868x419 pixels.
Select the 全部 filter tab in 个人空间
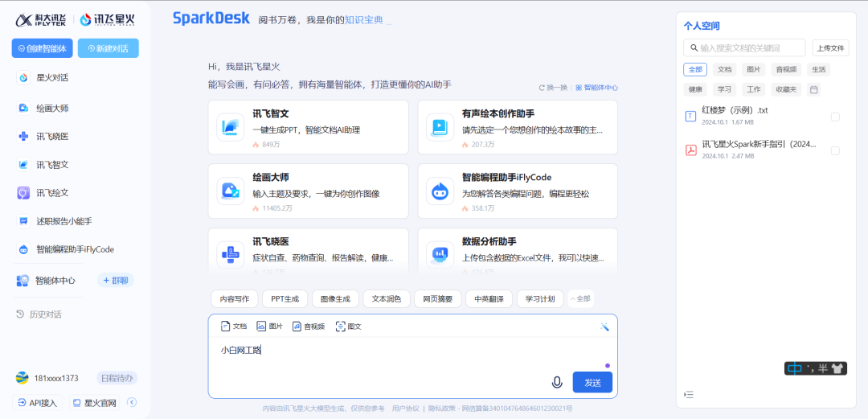tap(695, 69)
